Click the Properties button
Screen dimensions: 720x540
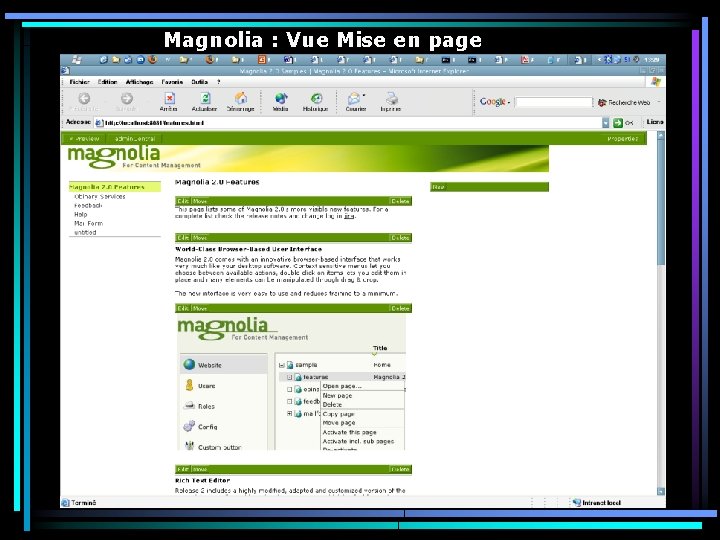click(622, 138)
